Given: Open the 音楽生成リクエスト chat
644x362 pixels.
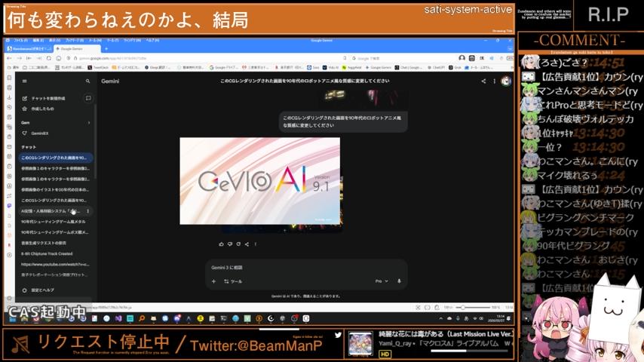Looking at the screenshot, I should tap(44, 244).
